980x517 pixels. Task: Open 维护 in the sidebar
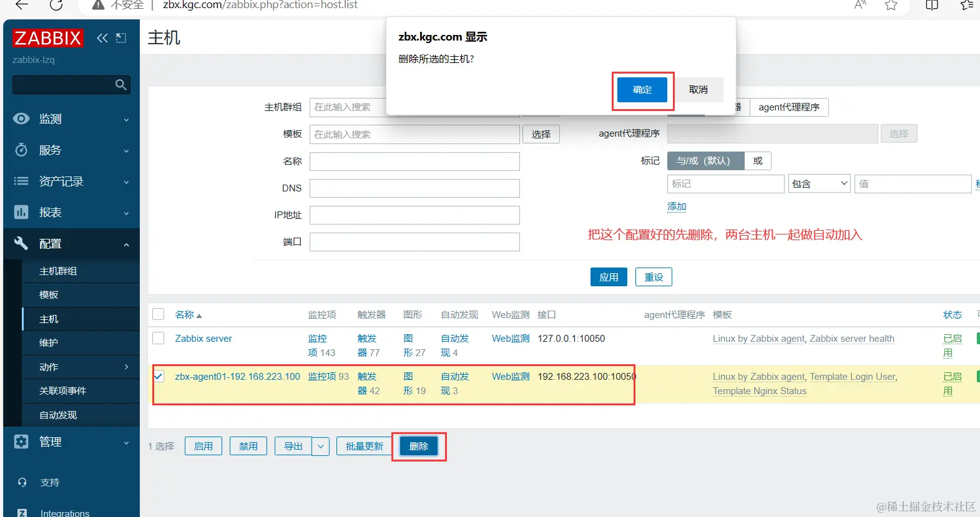49,343
